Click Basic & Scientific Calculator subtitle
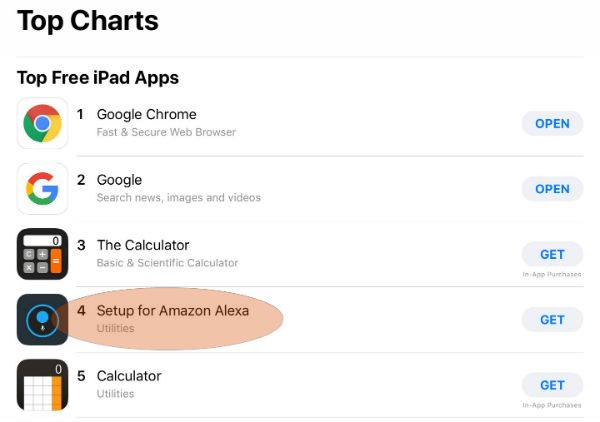600x422 pixels. [x=167, y=263]
